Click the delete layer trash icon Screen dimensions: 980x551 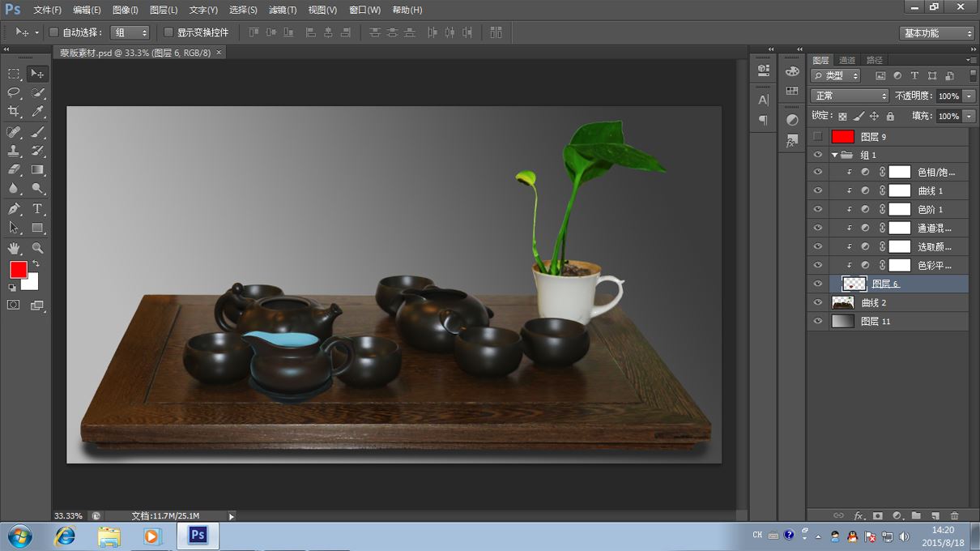(x=954, y=515)
